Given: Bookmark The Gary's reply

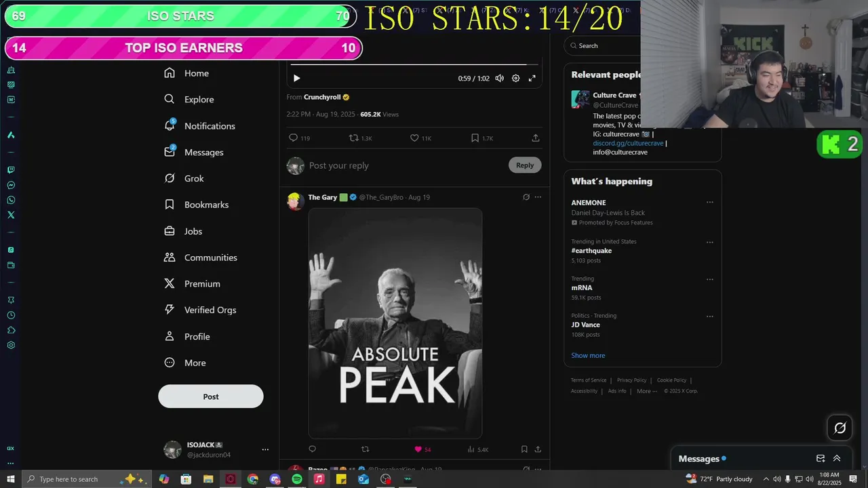Looking at the screenshot, I should [x=524, y=449].
